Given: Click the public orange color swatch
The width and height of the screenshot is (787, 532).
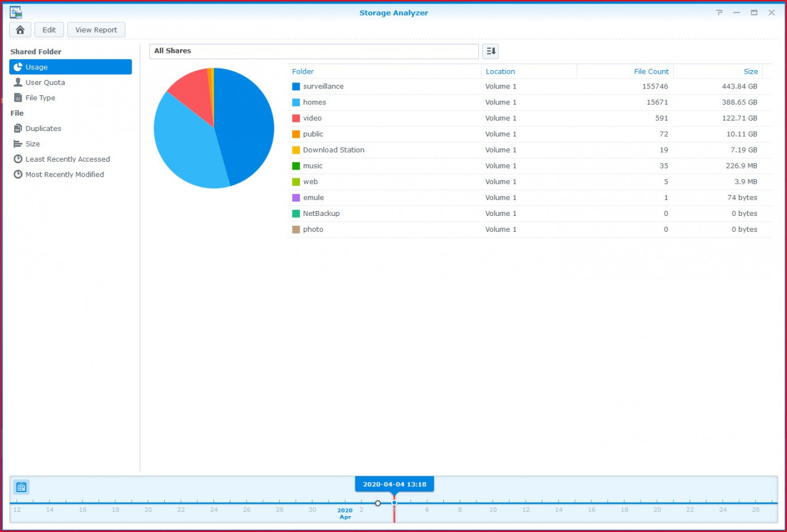Looking at the screenshot, I should pyautogui.click(x=296, y=134).
